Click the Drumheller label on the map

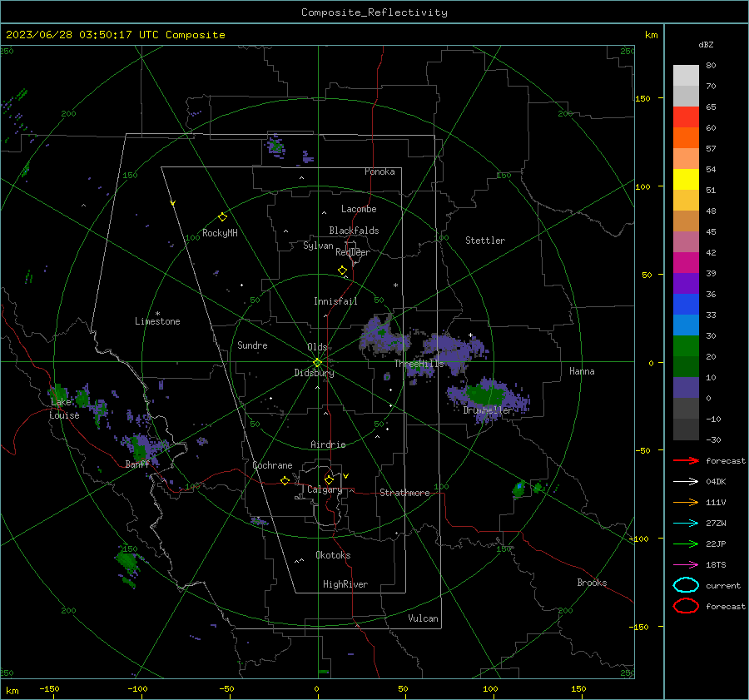pyautogui.click(x=487, y=410)
